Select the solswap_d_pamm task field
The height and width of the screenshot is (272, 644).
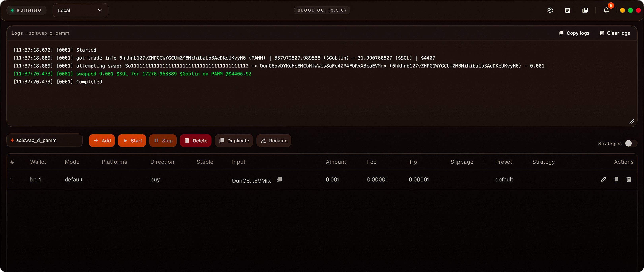[x=45, y=140]
